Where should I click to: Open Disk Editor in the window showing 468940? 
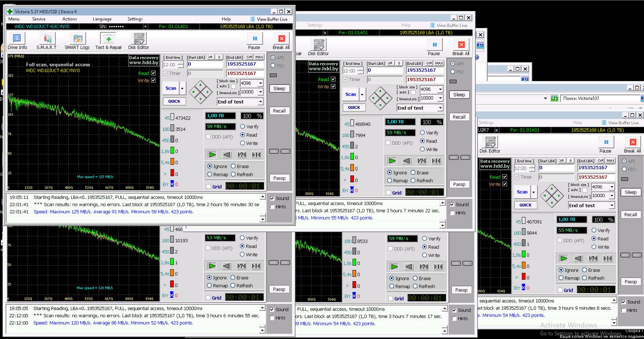(318, 47)
